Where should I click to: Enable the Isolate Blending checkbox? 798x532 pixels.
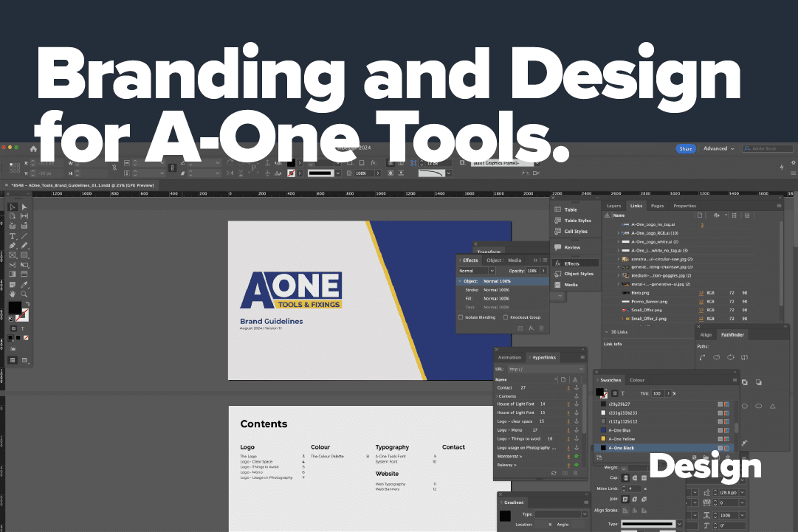pos(461,317)
